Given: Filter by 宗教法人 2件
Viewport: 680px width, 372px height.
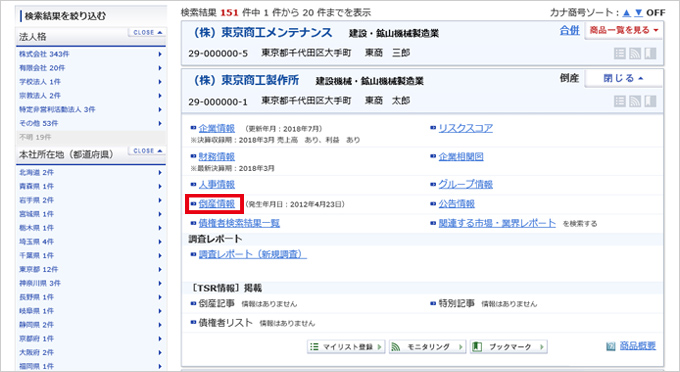Looking at the screenshot, I should click(x=90, y=96).
